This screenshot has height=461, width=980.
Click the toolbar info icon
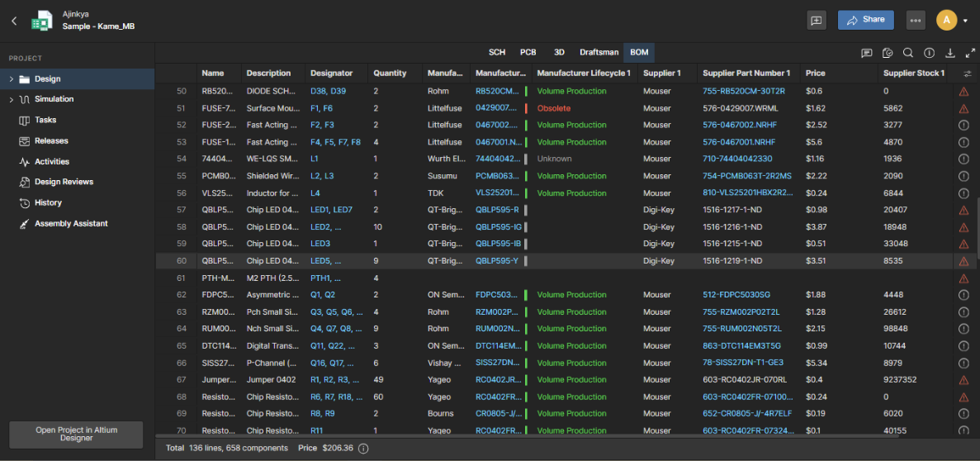[929, 53]
